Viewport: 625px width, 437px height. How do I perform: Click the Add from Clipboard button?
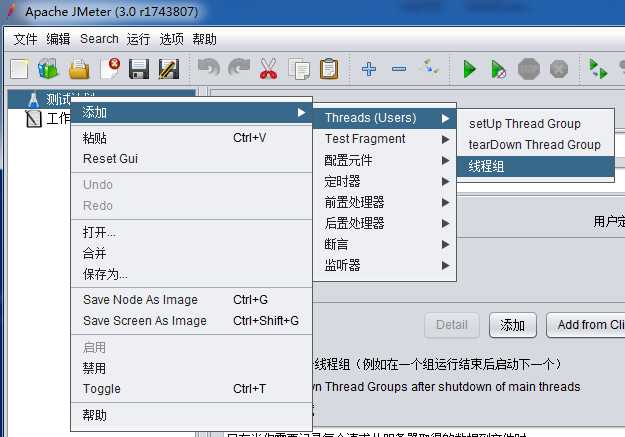coord(586,325)
